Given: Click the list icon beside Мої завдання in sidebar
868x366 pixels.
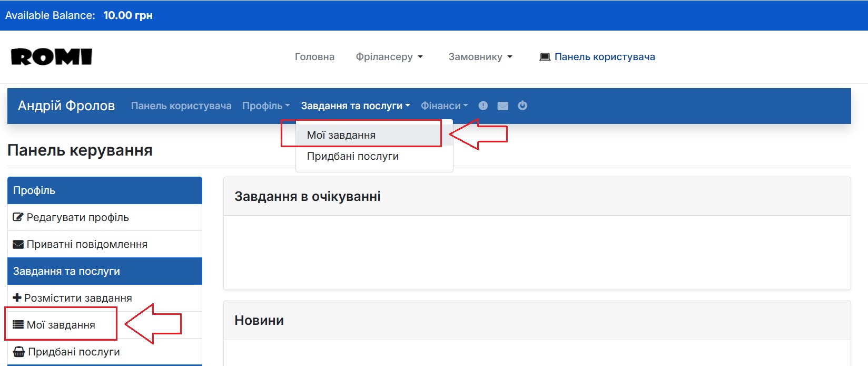Looking at the screenshot, I should [x=18, y=325].
